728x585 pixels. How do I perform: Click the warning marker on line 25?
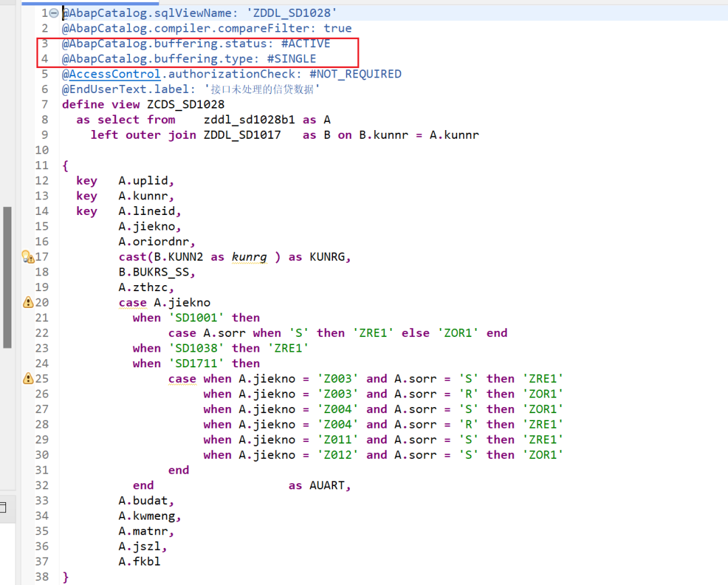pos(28,378)
